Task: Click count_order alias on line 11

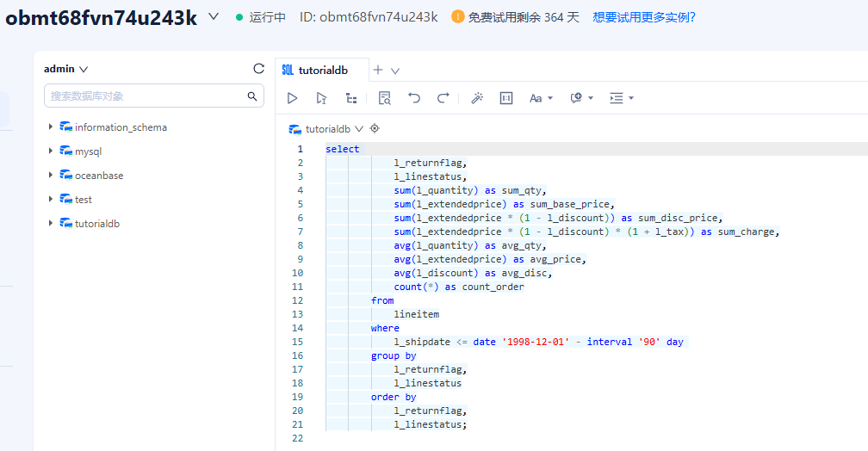Action: click(493, 287)
